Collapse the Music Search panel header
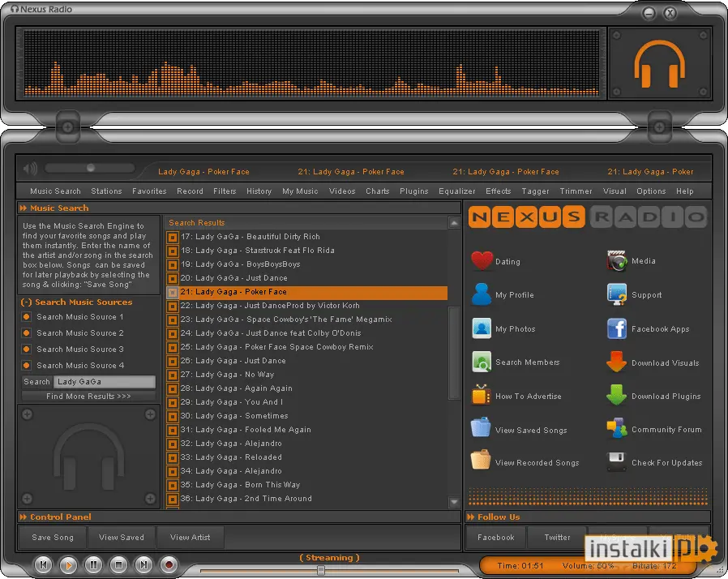The width and height of the screenshot is (728, 579). tap(24, 208)
